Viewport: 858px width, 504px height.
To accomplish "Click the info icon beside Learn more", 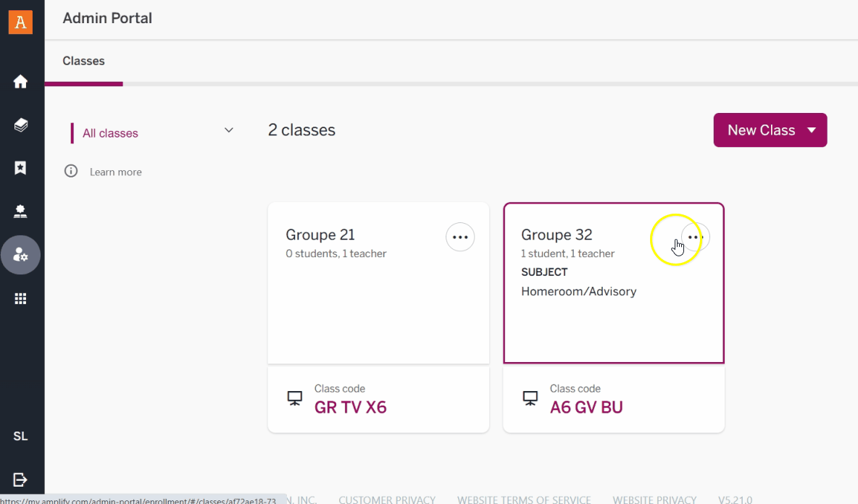I will pyautogui.click(x=71, y=172).
